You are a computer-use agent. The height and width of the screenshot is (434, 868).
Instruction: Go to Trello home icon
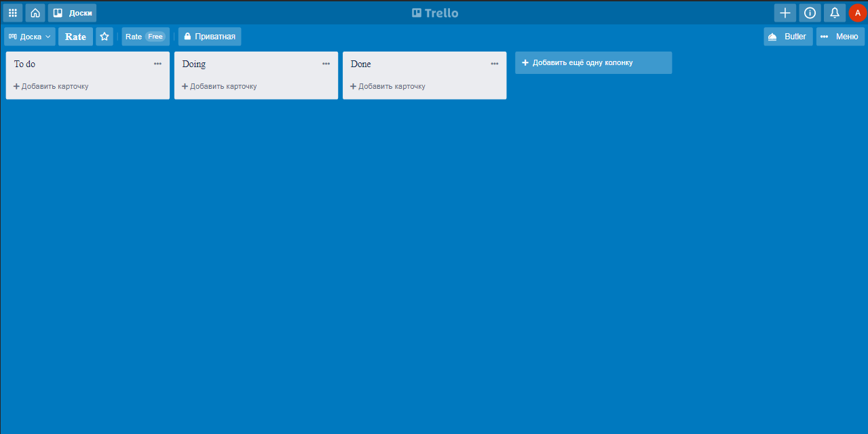click(35, 13)
